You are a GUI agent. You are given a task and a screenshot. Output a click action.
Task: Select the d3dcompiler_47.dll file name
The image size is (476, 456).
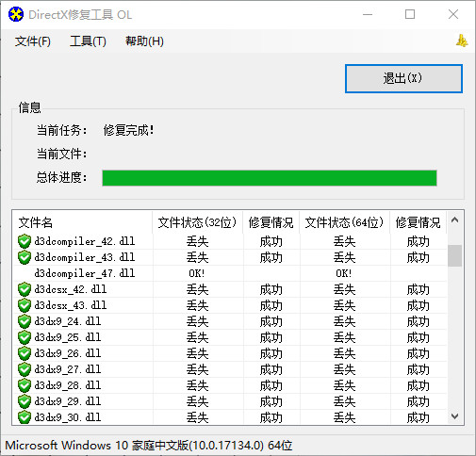click(x=85, y=273)
